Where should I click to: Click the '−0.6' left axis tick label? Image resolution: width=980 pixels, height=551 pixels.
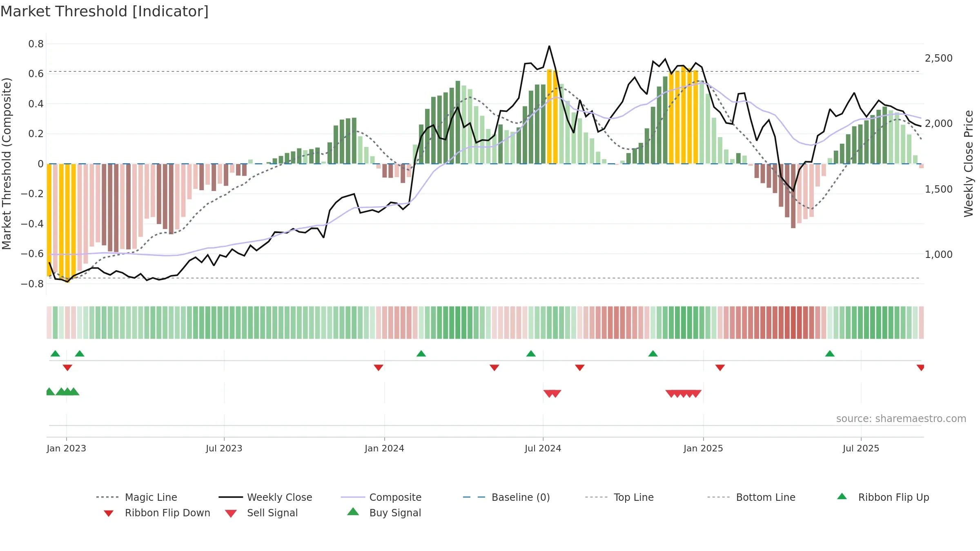(x=32, y=254)
